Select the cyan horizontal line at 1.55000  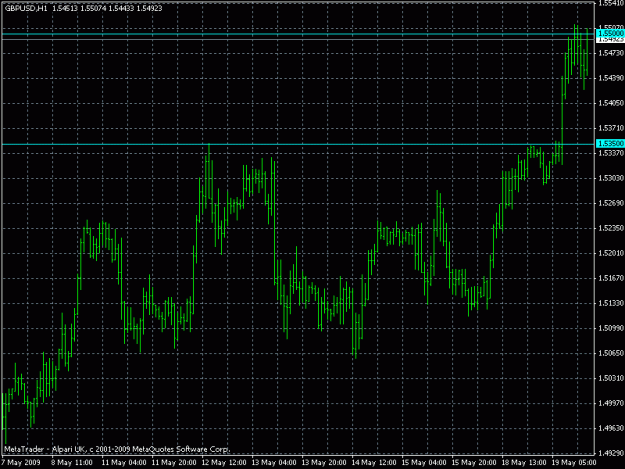coord(298,34)
